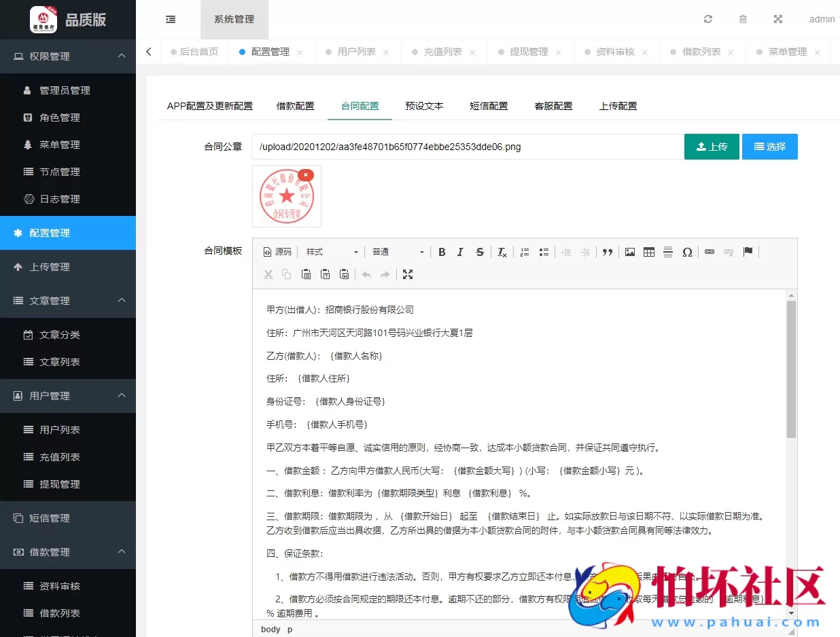Open the 普通 paragraph format dropdown
This screenshot has width=840, height=637.
[397, 252]
